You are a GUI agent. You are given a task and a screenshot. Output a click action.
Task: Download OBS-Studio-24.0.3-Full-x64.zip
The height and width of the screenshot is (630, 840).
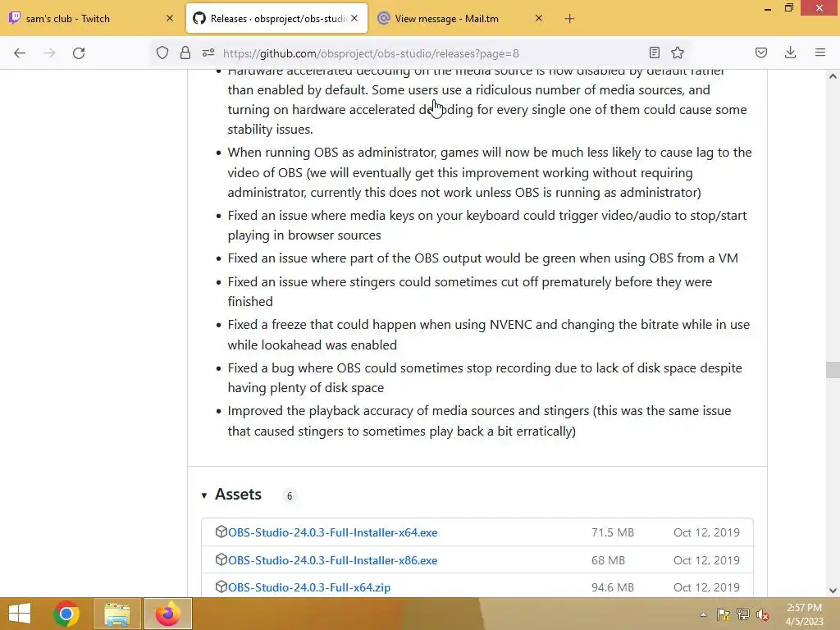(309, 587)
